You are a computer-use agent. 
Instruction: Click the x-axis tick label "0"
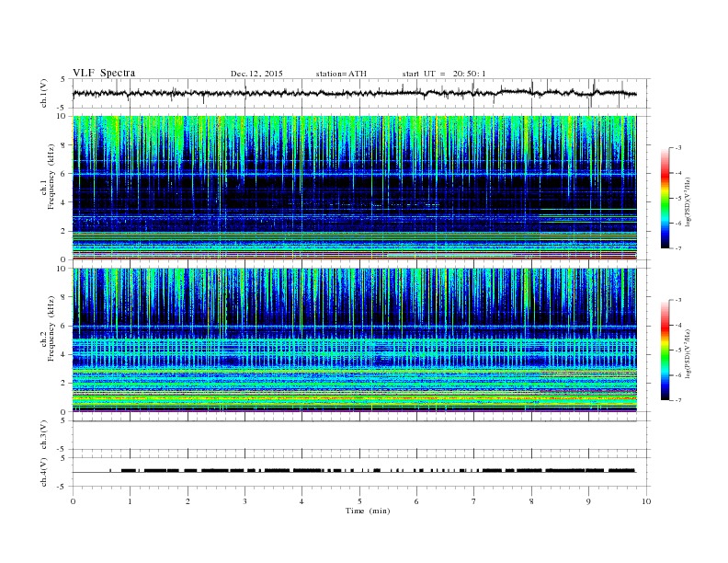pyautogui.click(x=73, y=501)
